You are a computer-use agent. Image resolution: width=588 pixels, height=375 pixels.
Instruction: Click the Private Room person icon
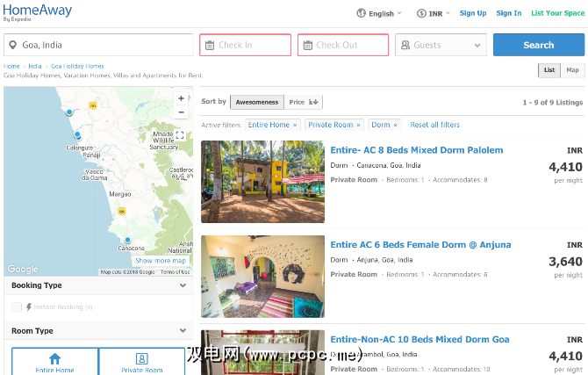pos(142,358)
